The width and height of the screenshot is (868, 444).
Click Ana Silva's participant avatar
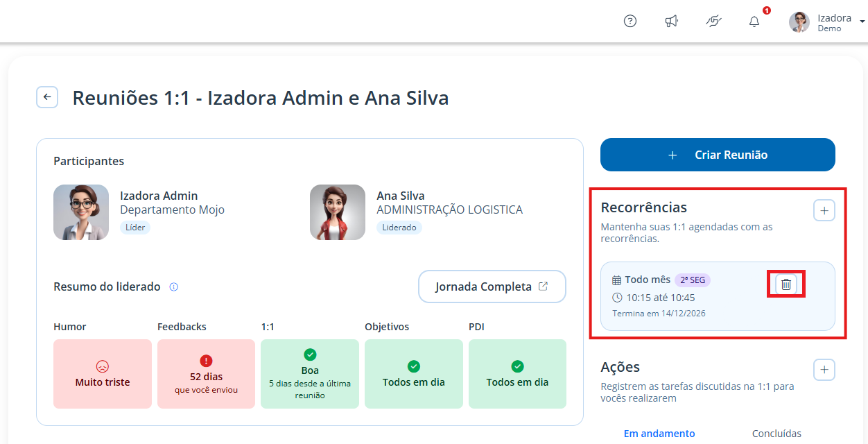[338, 212]
